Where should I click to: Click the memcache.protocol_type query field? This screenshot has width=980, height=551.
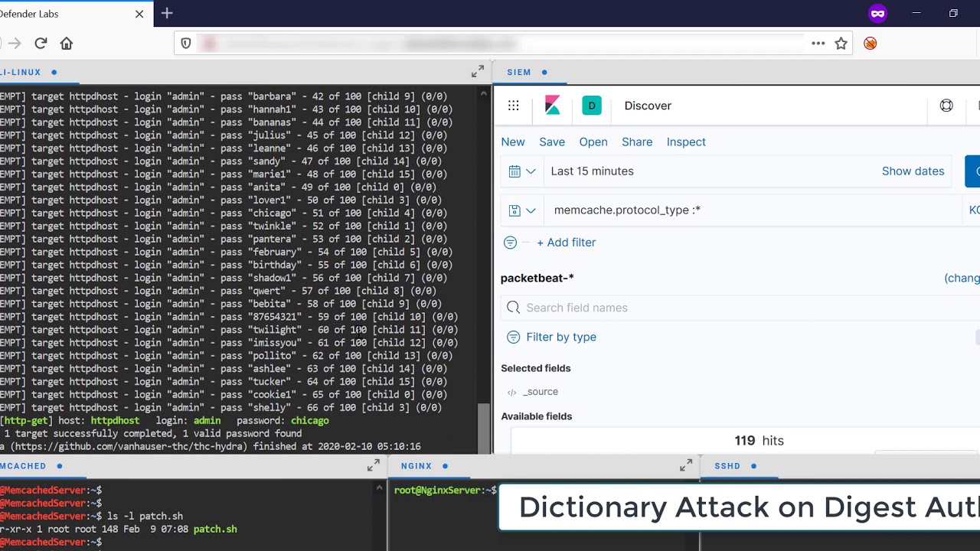[754, 210]
